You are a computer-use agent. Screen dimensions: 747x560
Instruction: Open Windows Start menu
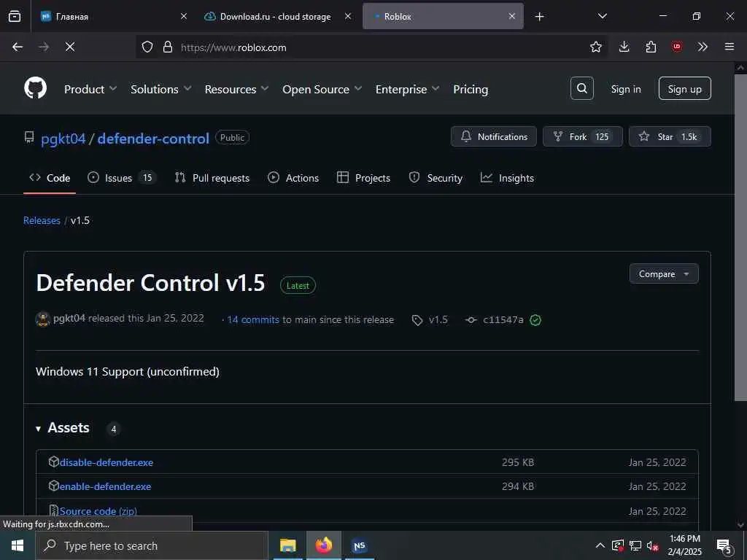tap(18, 545)
